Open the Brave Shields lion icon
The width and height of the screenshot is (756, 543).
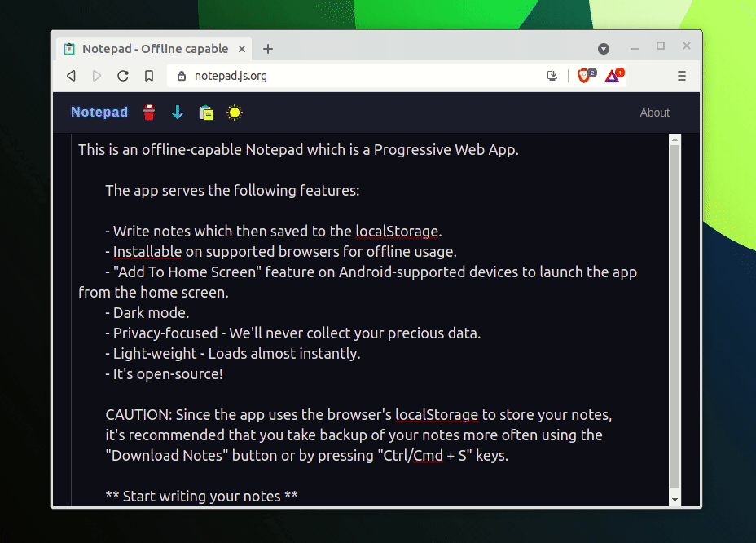[x=584, y=76]
